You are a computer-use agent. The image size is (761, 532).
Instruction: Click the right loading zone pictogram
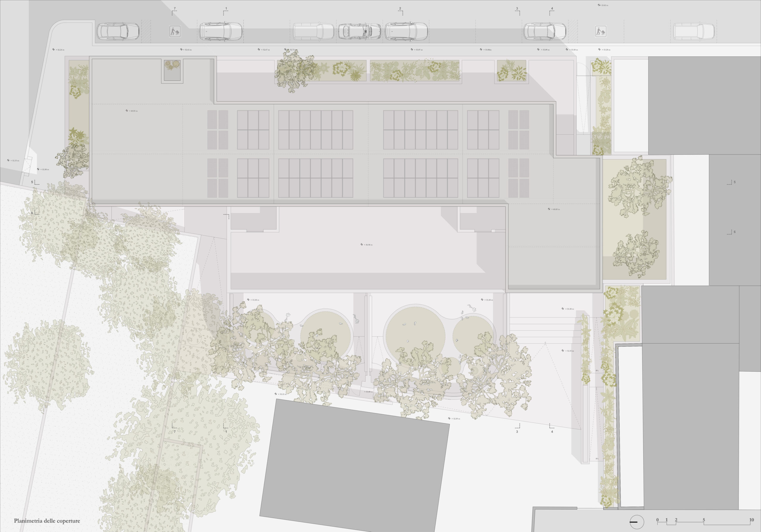(x=600, y=31)
